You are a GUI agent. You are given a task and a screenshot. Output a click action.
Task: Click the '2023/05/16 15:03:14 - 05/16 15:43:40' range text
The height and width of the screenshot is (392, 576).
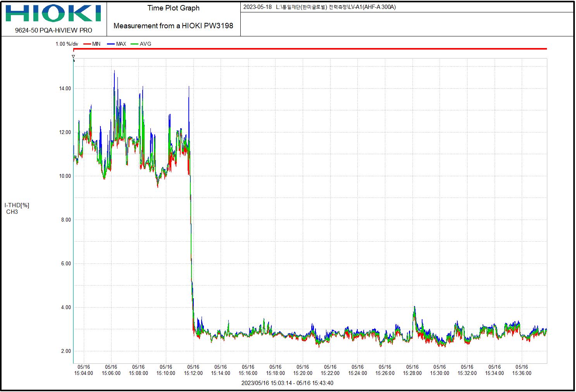click(287, 383)
